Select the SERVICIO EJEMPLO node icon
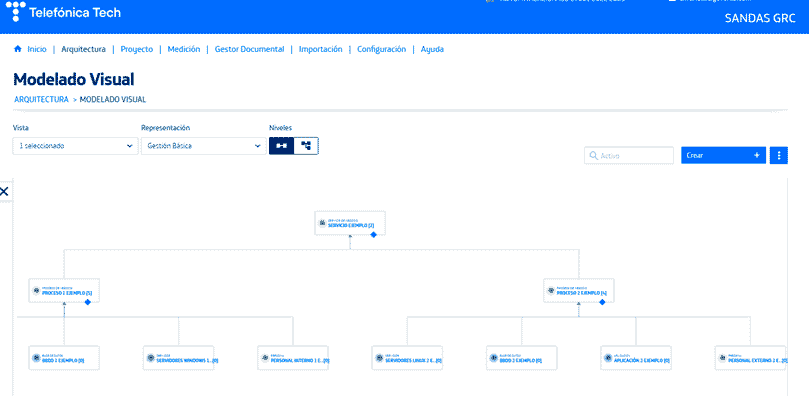The width and height of the screenshot is (809, 396). point(322,223)
